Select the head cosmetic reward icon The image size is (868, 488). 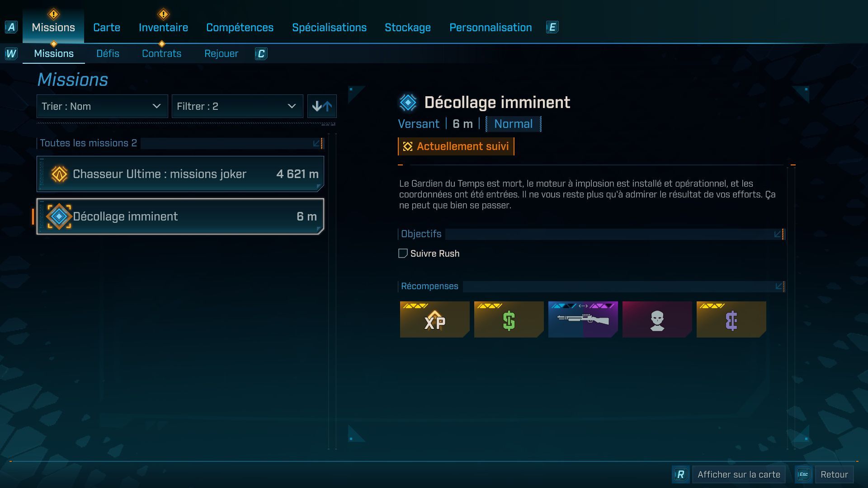tap(657, 319)
